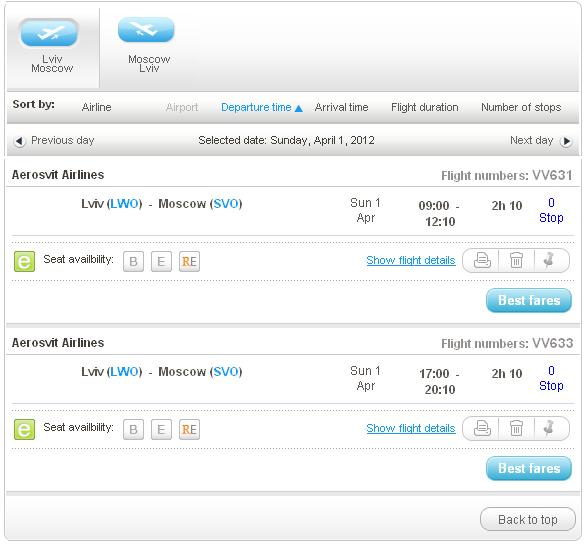Click Back to top button
Screen dimensions: 585x544
(x=528, y=519)
